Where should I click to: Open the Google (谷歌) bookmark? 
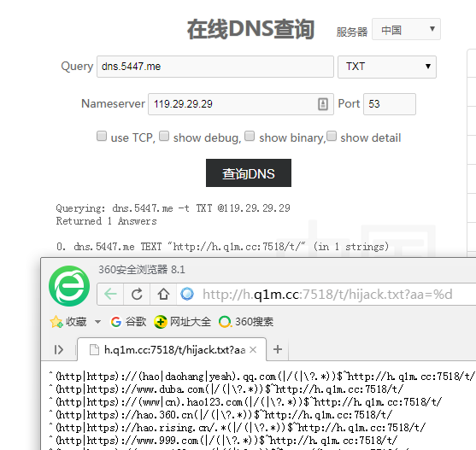point(128,322)
